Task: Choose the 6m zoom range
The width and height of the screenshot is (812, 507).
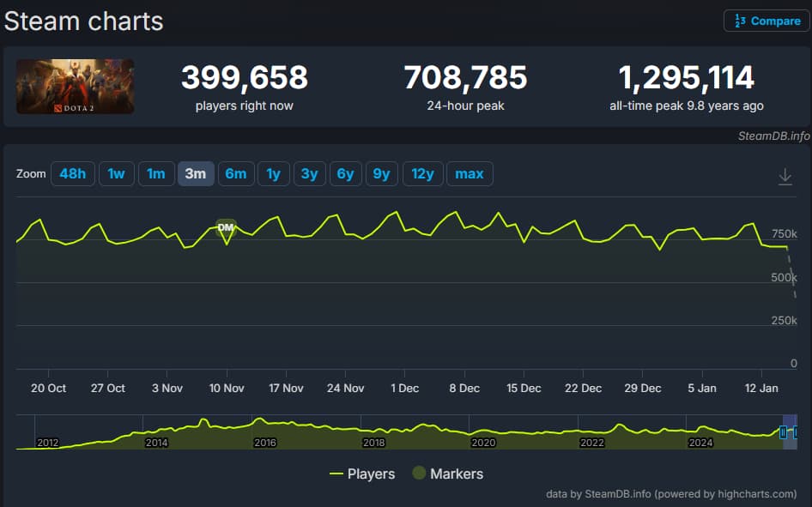Action: click(236, 173)
